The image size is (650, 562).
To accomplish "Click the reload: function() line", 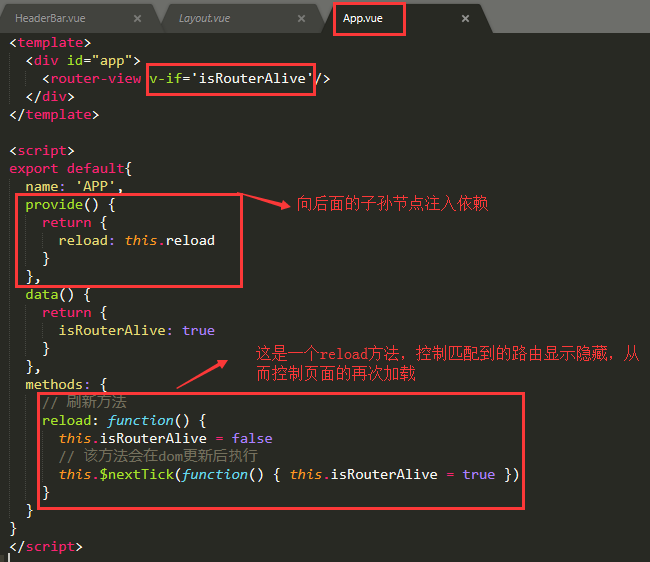I will pyautogui.click(x=124, y=421).
